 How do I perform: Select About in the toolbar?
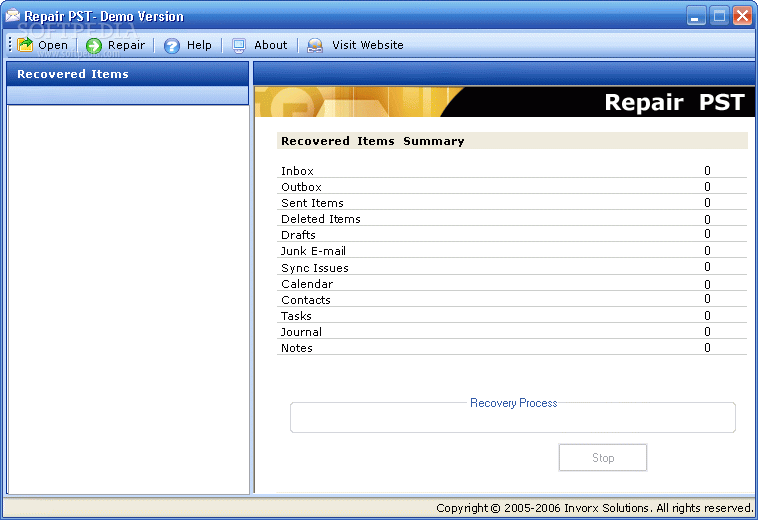271,45
